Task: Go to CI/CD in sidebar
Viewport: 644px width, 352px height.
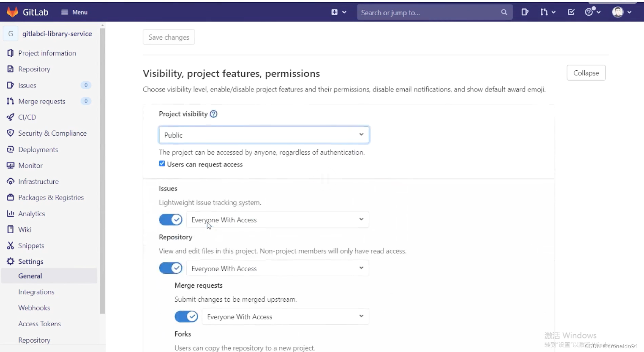Action: click(27, 117)
